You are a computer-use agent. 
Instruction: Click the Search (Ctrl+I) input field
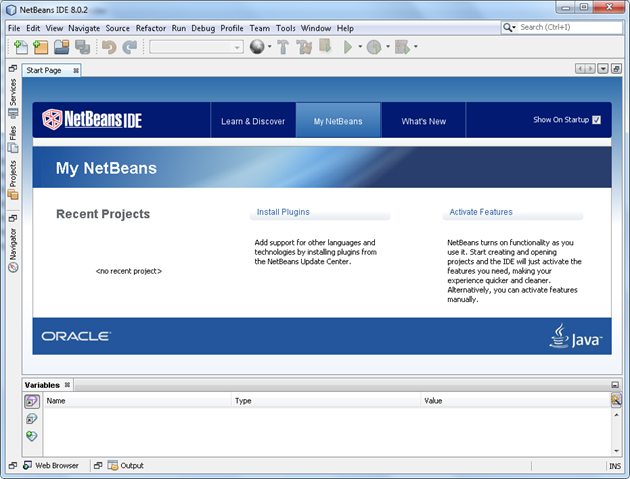click(x=570, y=27)
